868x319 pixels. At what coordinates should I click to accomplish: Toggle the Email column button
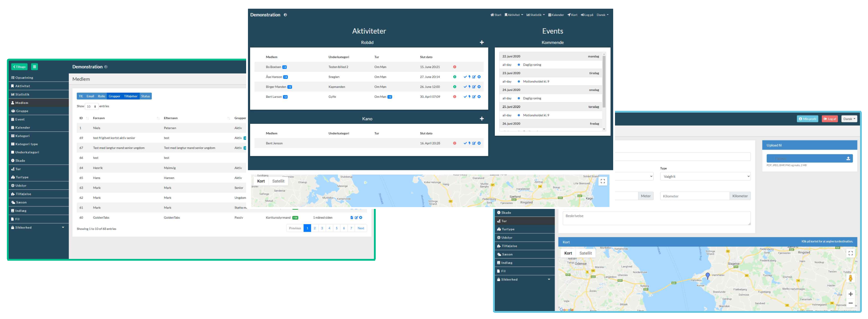[x=90, y=96]
